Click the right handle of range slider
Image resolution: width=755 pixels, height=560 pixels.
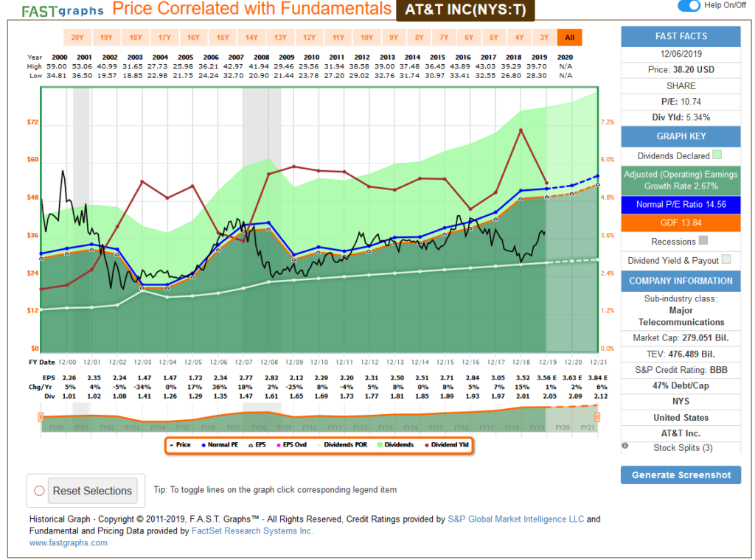point(597,417)
